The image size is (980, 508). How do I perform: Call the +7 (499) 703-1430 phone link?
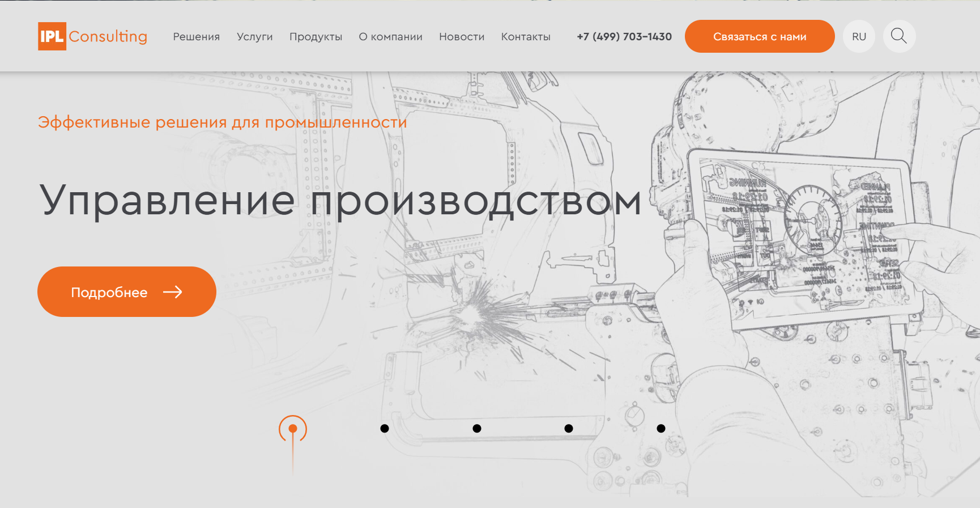(x=624, y=37)
